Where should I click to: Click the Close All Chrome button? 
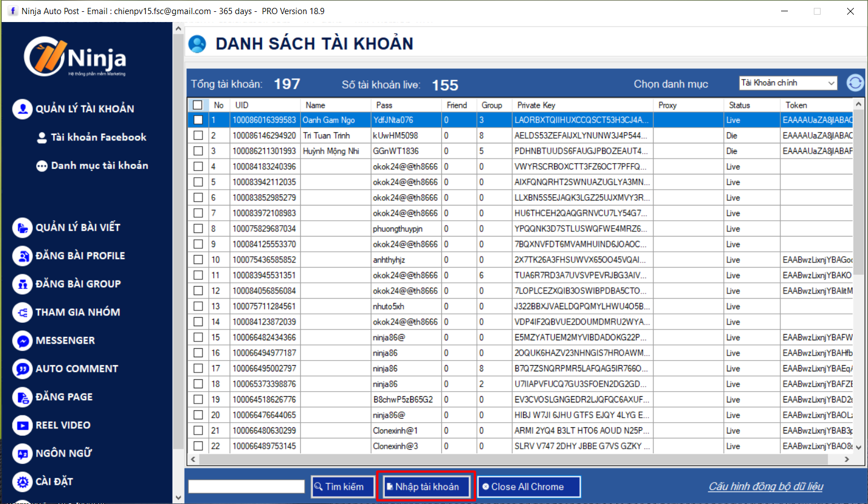coord(529,487)
